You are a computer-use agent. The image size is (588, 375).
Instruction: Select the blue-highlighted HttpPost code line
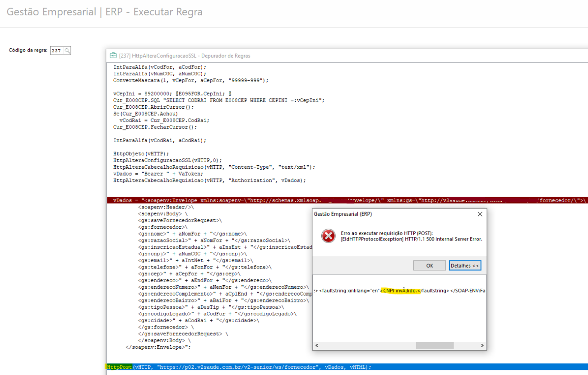[239, 367]
